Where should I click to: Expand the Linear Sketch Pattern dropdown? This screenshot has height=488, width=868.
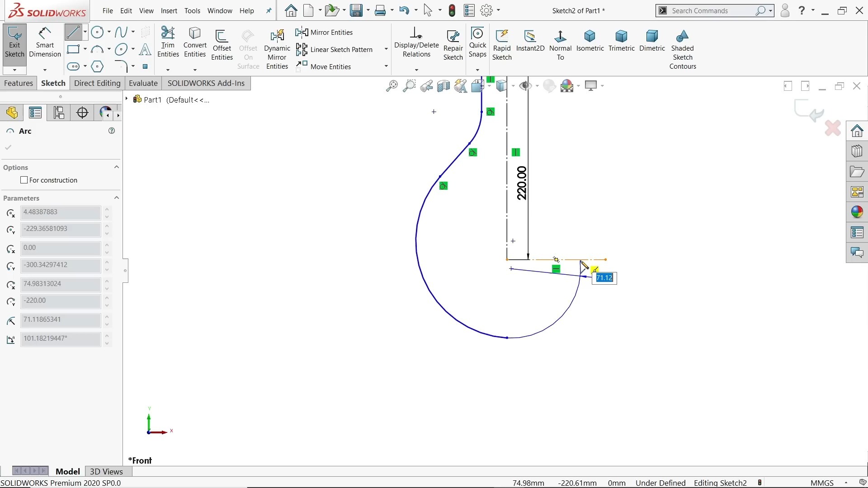pyautogui.click(x=386, y=49)
